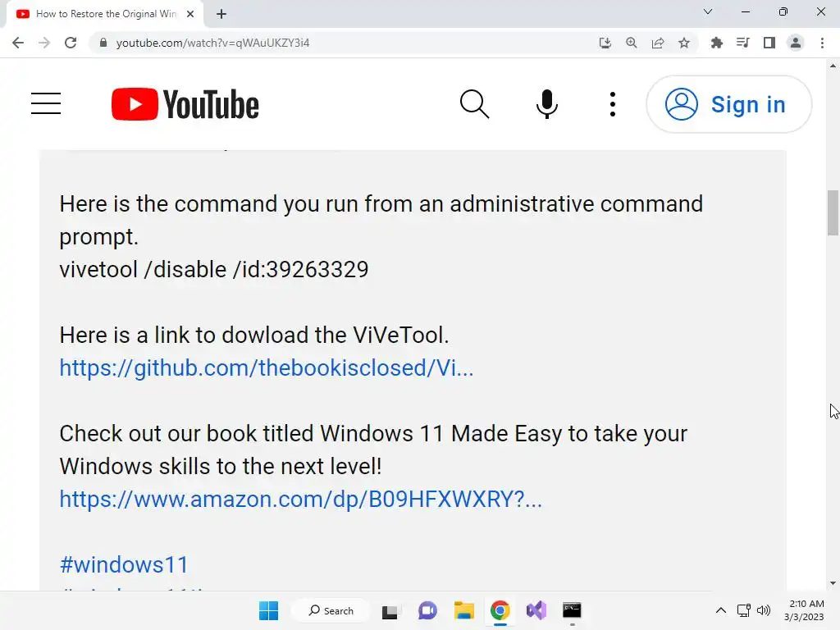Click the Sign in button
Image resolution: width=840 pixels, height=630 pixels.
[728, 104]
